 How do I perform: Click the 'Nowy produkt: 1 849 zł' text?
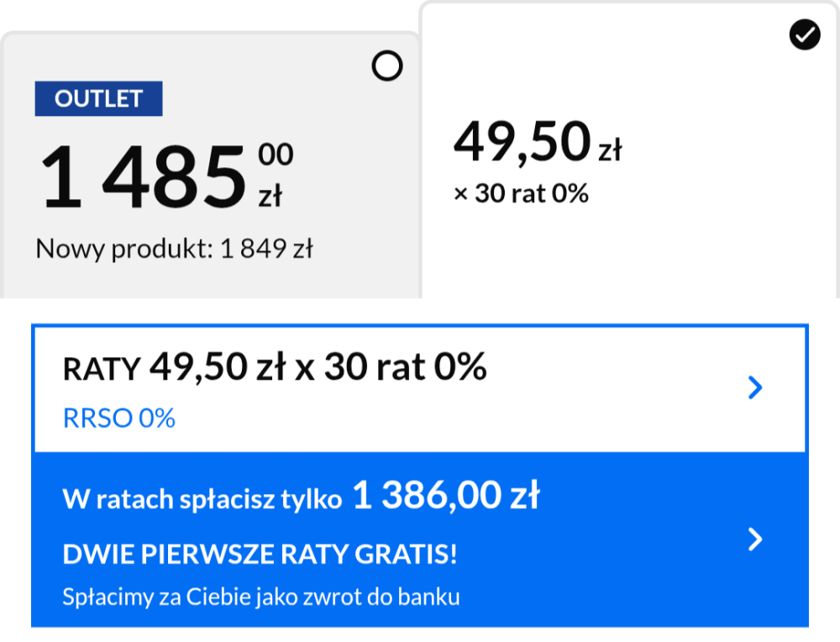point(174,249)
